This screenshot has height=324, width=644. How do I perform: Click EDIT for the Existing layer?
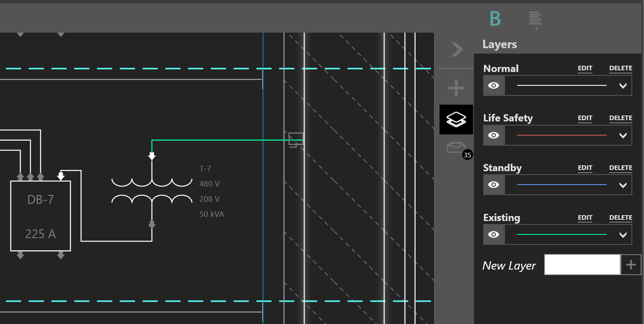coord(585,218)
